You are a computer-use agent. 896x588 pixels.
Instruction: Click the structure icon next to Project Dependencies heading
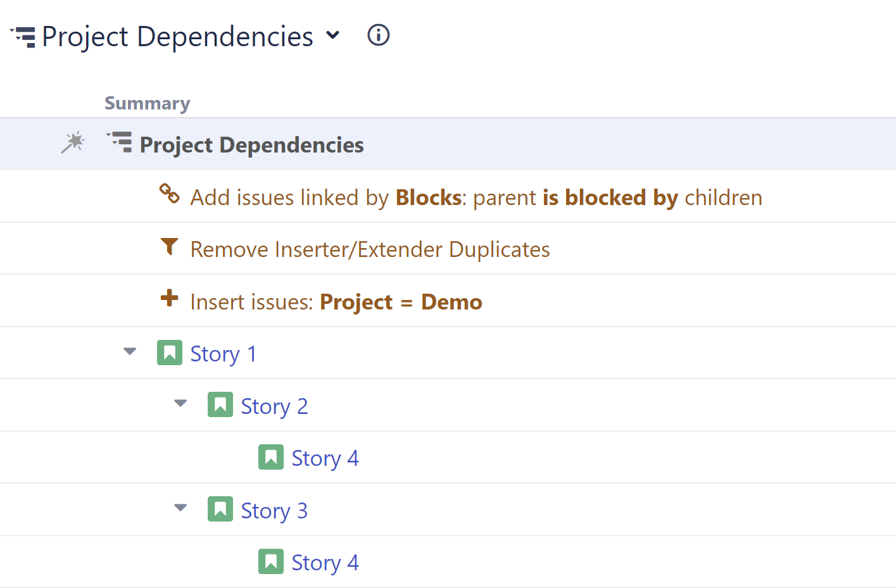click(118, 143)
